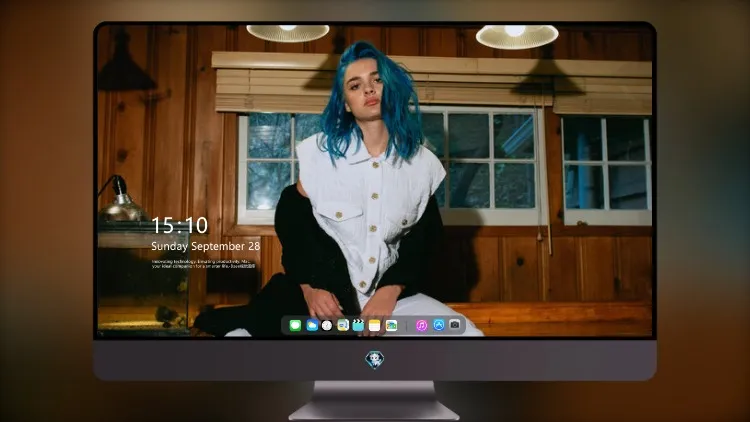Open the Camera app in dock
This screenshot has width=750, height=422.
(x=455, y=325)
